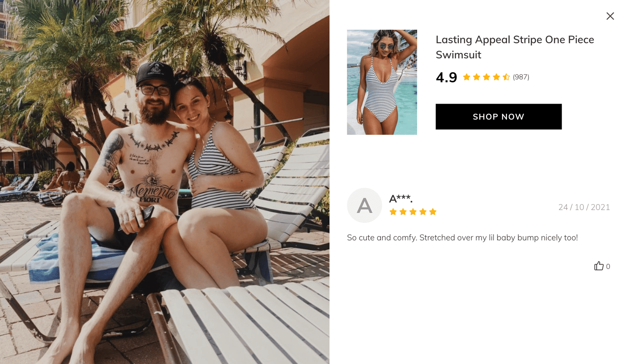The image size is (624, 364).
Task: Click the helpful vote count number
Action: coord(608,267)
